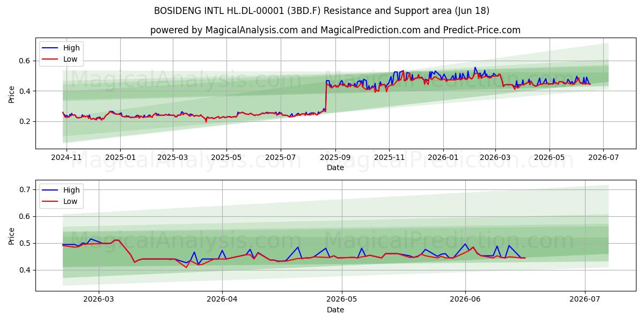Click the top chart x-axis label 2025-03

(173, 158)
